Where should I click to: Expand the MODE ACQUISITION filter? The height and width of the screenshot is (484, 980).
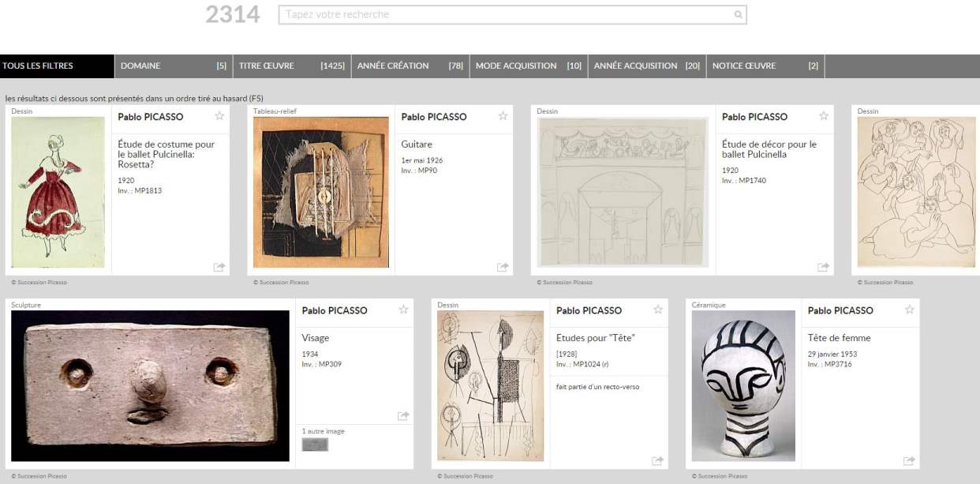tap(529, 66)
